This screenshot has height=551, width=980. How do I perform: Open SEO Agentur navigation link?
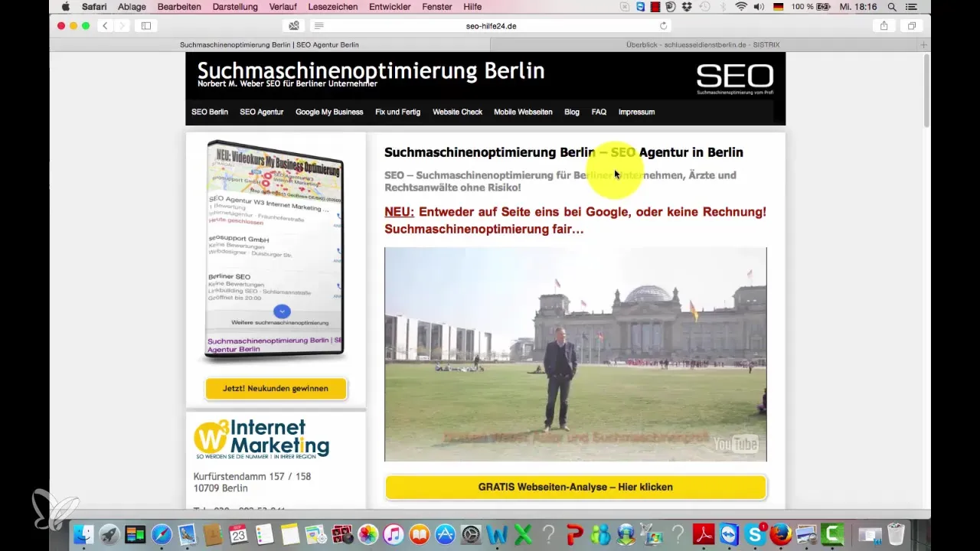[x=262, y=112]
